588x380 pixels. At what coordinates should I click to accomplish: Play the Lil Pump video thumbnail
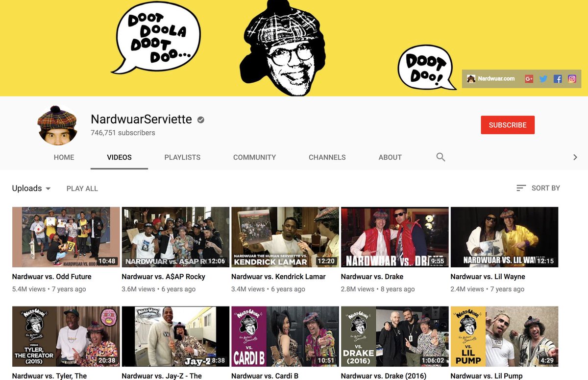[x=505, y=336]
